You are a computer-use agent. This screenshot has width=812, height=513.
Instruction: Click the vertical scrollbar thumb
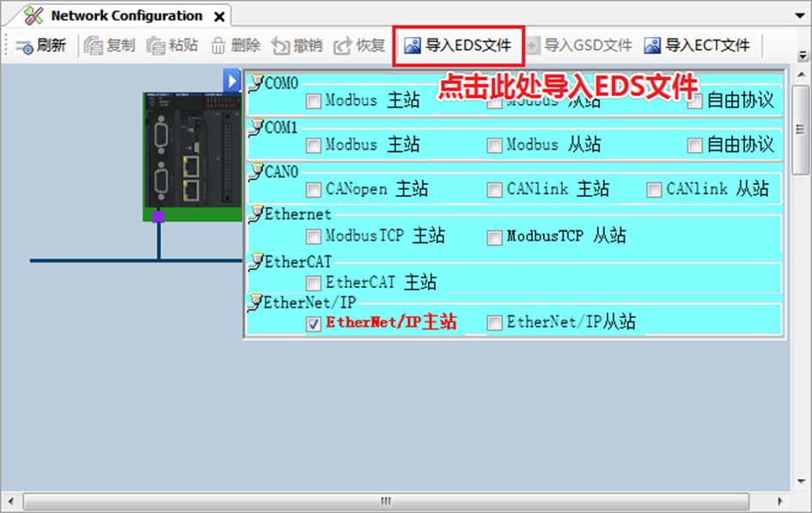point(801,130)
